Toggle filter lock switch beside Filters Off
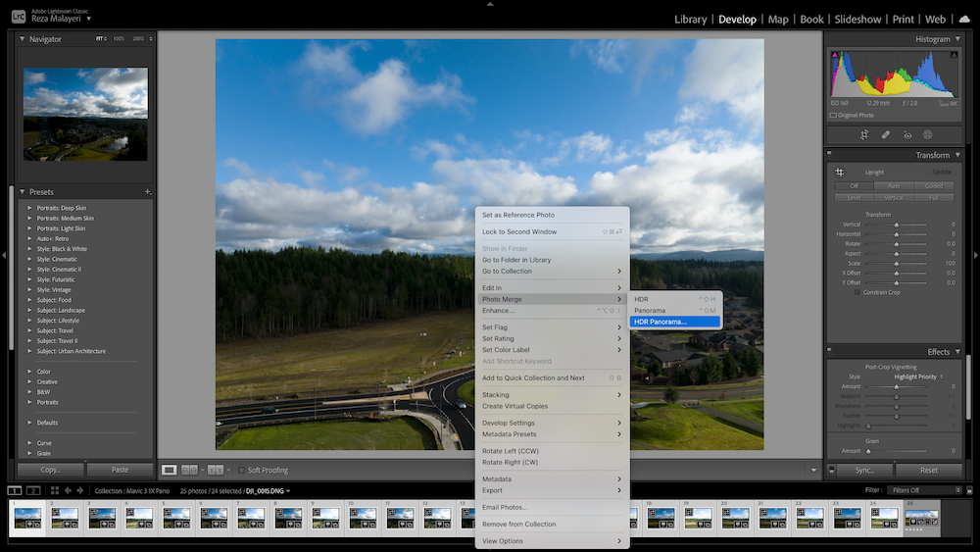This screenshot has width=980, height=552. 969,491
